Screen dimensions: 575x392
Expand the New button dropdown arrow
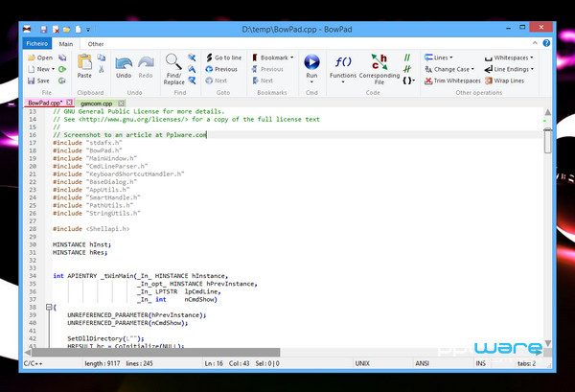point(53,69)
